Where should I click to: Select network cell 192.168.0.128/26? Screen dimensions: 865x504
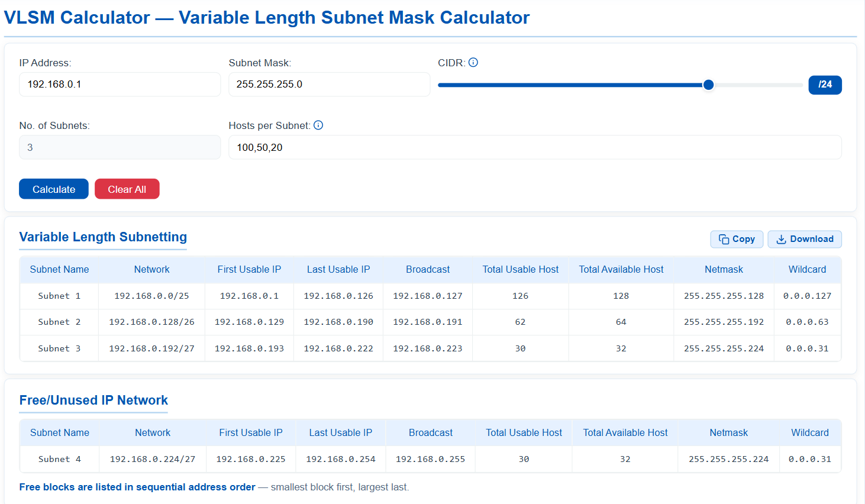[x=151, y=322]
